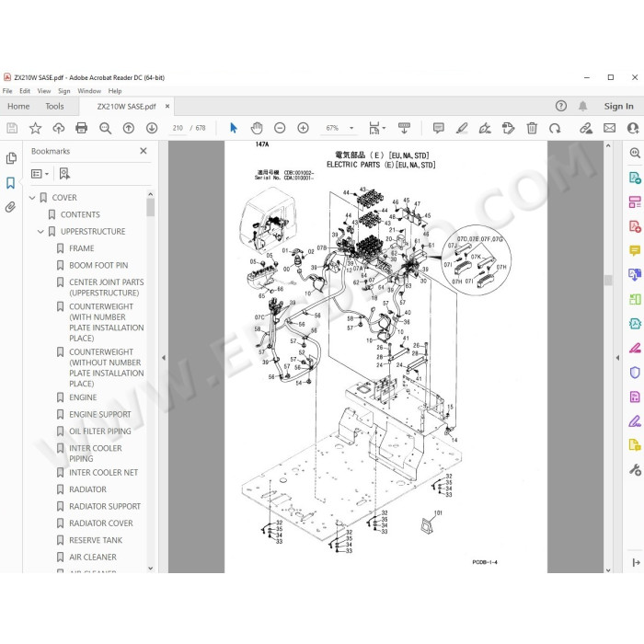Open the Window menu

pyautogui.click(x=89, y=91)
